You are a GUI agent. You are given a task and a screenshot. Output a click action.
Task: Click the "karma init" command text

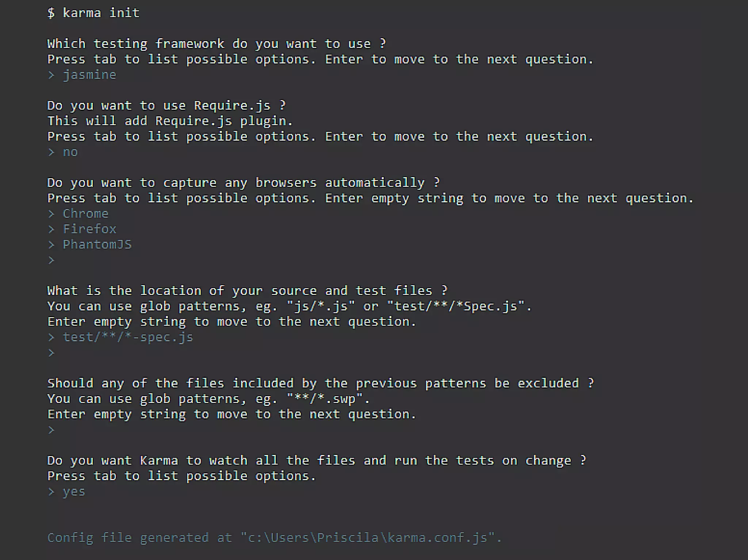(x=101, y=13)
